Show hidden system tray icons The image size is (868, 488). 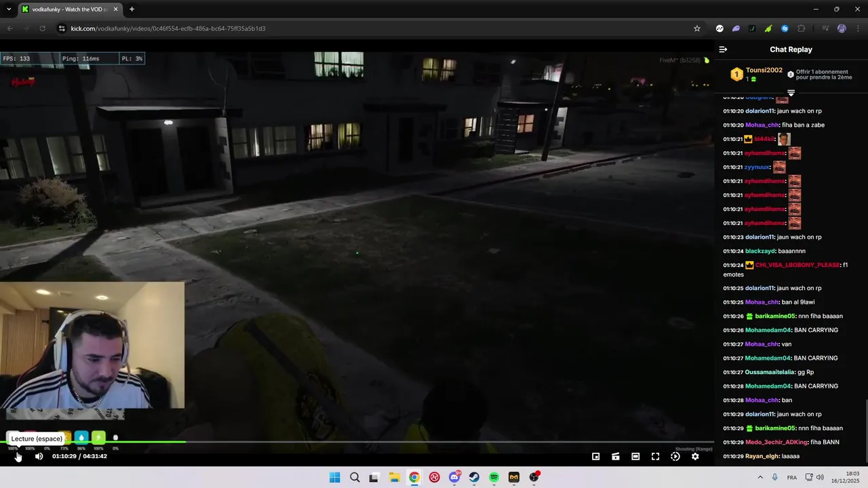click(759, 477)
